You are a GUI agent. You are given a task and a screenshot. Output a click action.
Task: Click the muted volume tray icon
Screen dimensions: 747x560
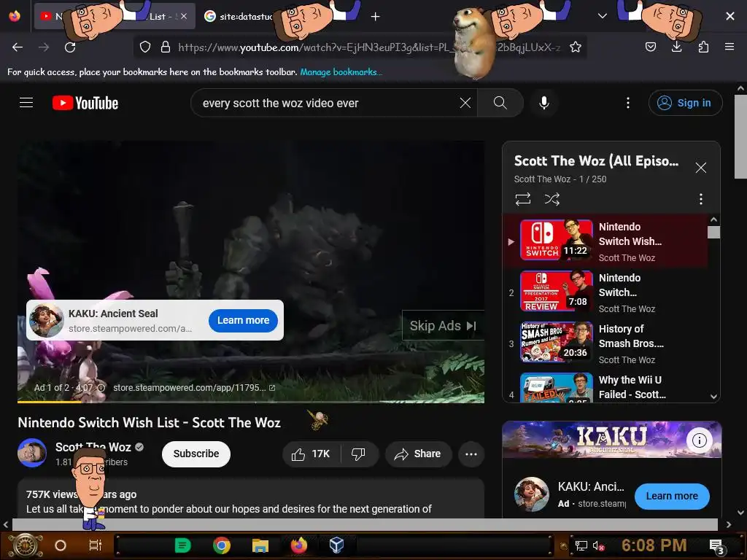[598, 545]
